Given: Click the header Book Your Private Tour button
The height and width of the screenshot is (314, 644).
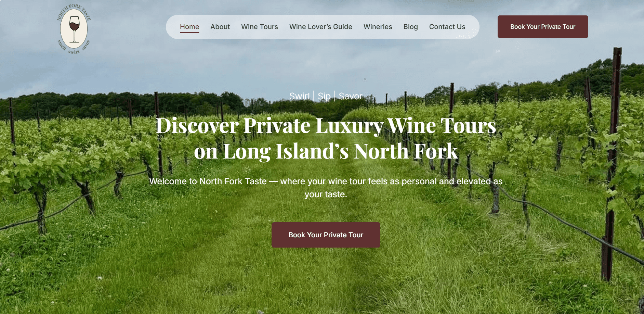Looking at the screenshot, I should click(x=543, y=27).
